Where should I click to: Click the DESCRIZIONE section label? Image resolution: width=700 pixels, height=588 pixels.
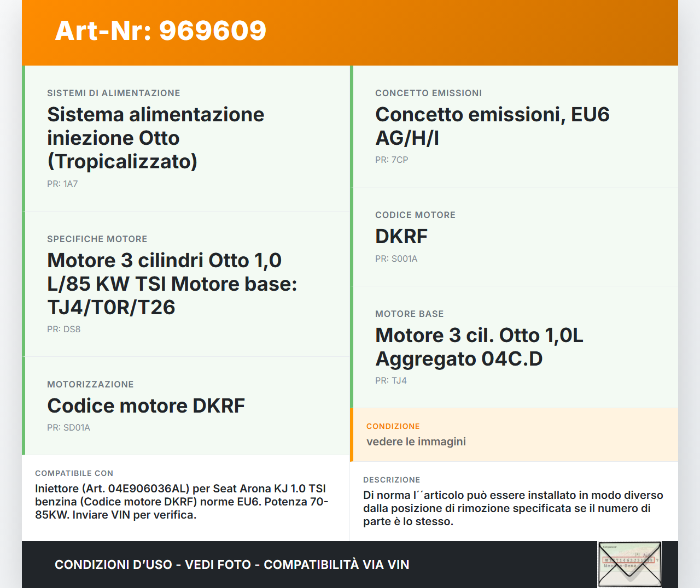(392, 480)
